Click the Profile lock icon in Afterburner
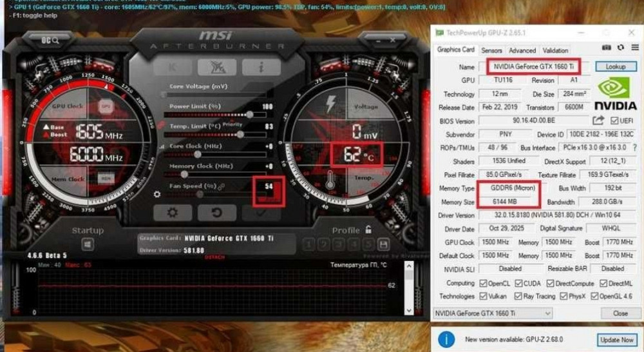644x352 pixels. point(368,230)
